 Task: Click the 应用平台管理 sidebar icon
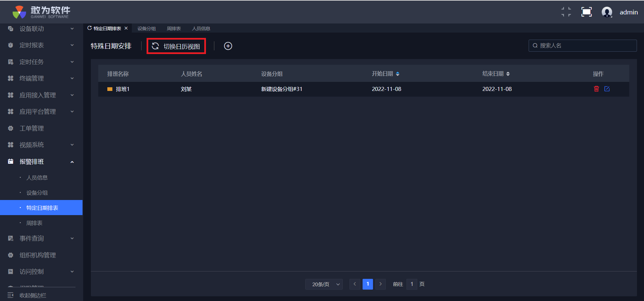tap(11, 112)
